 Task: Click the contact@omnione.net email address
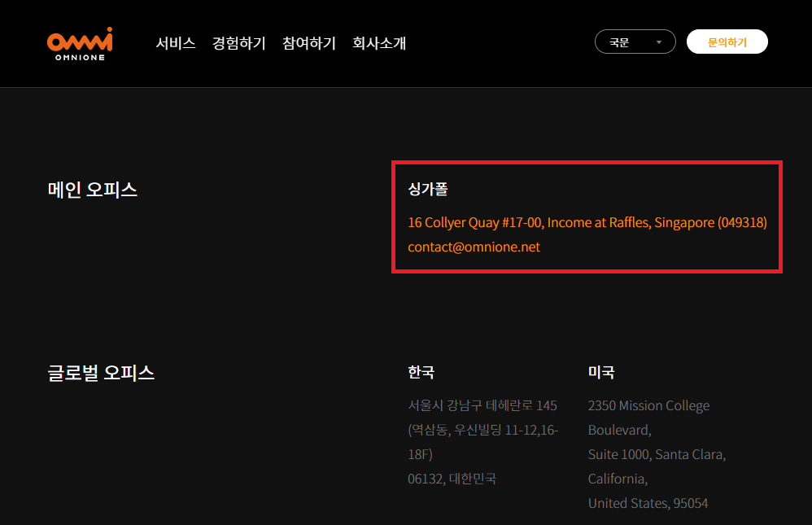pos(474,247)
